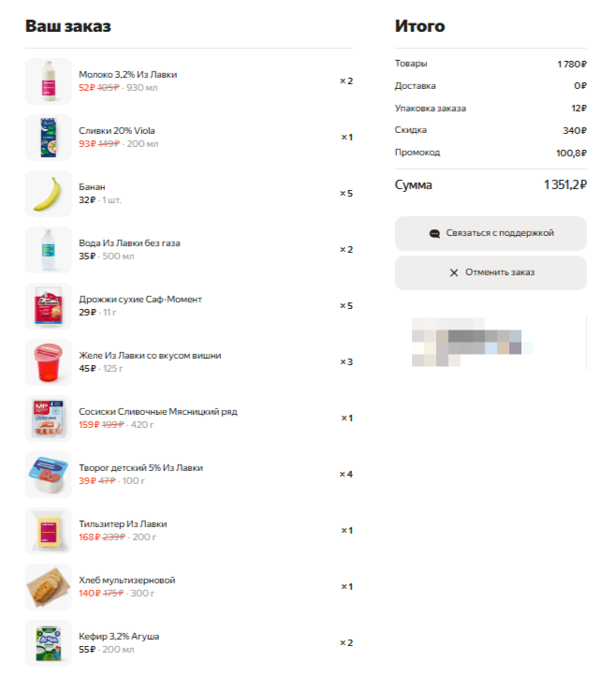
Task: Open the Хлеб мультизерновой product title
Action: (127, 581)
